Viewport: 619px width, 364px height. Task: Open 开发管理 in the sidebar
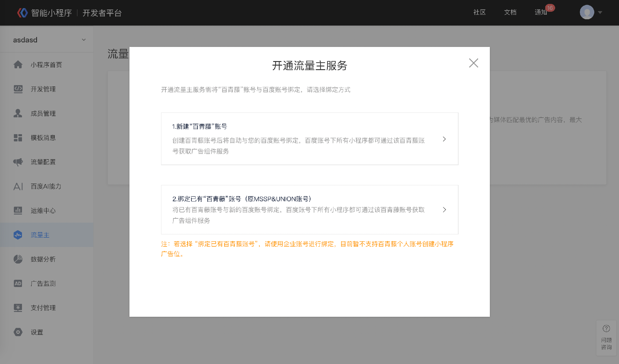click(x=47, y=89)
